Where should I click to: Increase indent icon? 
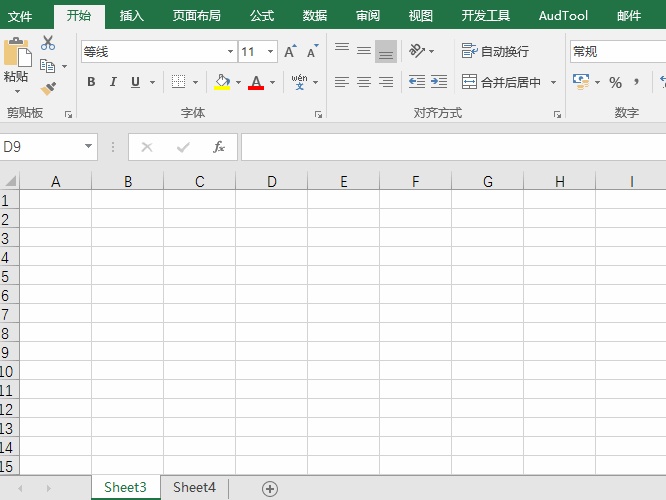point(439,82)
